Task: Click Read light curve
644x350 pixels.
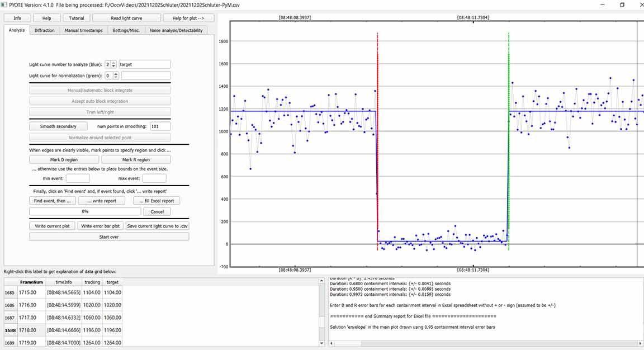Action: click(126, 18)
